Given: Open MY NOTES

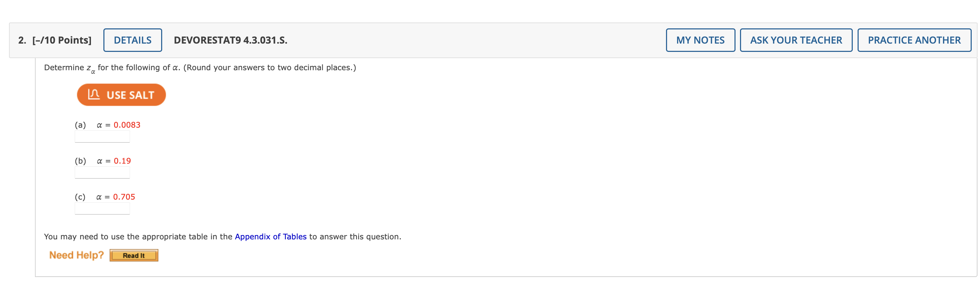Looking at the screenshot, I should 700,40.
